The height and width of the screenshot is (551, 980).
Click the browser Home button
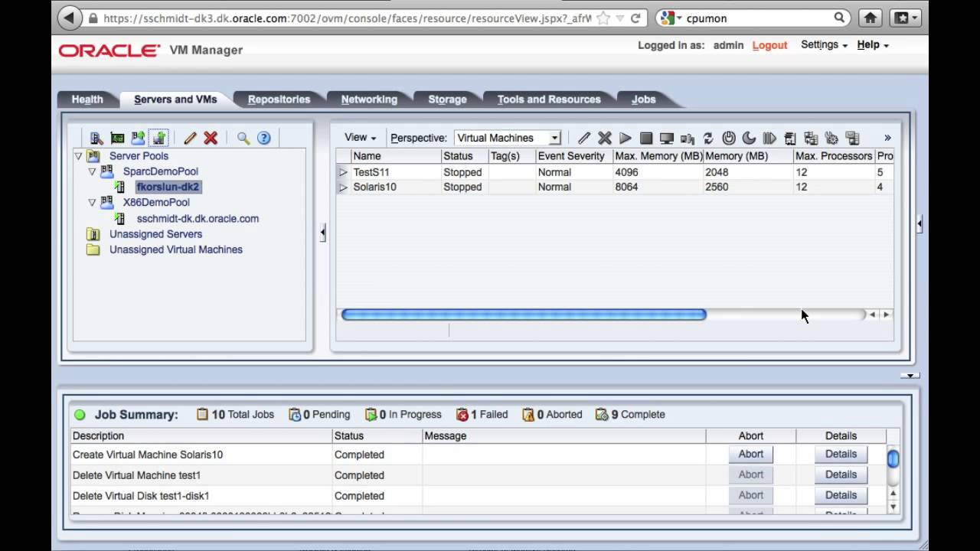click(870, 18)
